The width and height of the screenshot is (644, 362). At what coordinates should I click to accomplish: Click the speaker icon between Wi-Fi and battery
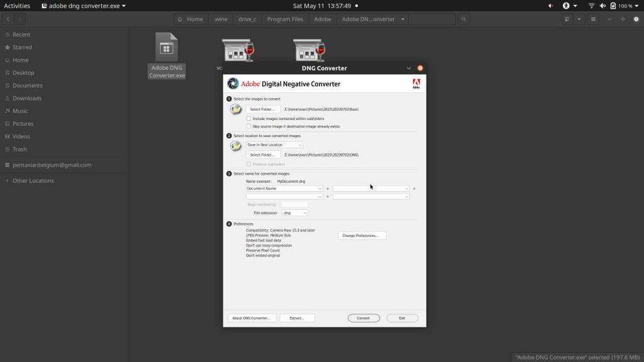click(602, 6)
